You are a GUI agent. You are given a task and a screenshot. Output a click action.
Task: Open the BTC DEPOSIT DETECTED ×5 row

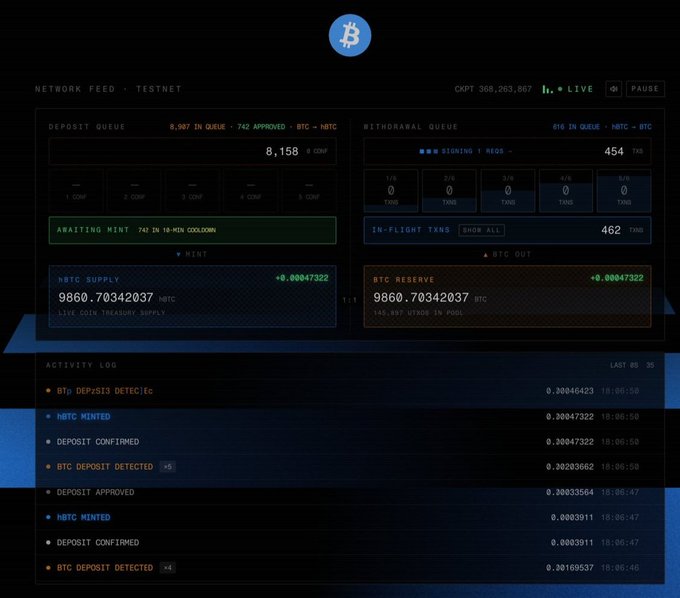pyautogui.click(x=350, y=467)
